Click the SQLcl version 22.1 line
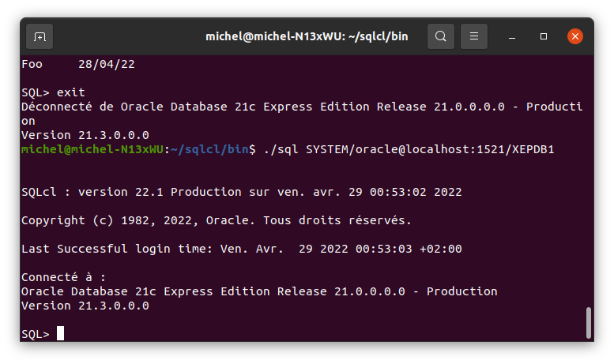Screen dimensions: 614x364 tap(241, 192)
